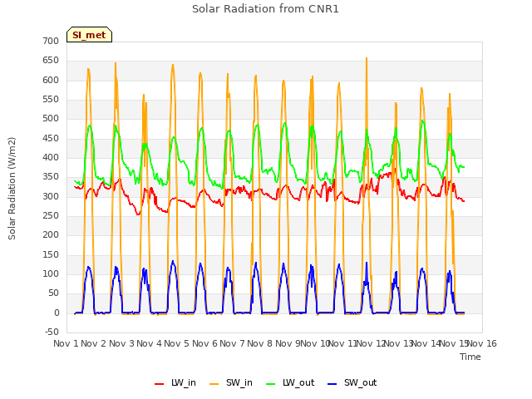Click the x-axis title Time
This screenshot has height=399, width=532.
pyautogui.click(x=470, y=357)
